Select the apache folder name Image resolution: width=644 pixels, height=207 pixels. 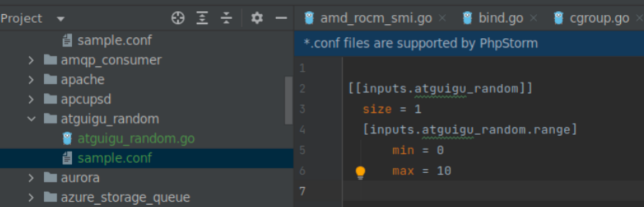coord(82,80)
